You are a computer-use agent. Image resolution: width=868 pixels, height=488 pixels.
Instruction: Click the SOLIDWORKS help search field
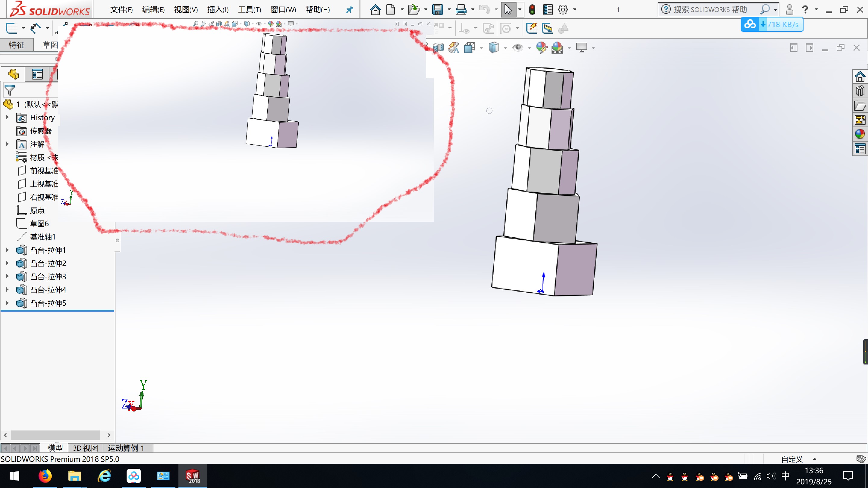point(711,10)
